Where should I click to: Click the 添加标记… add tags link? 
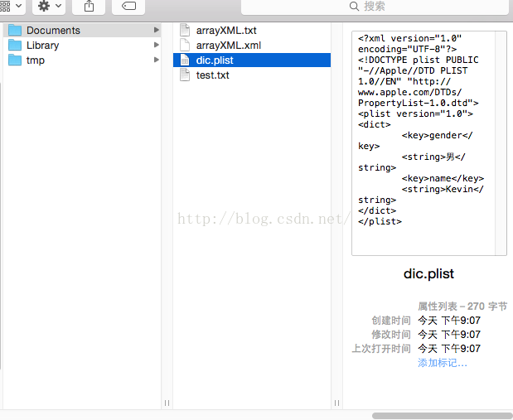[x=443, y=363]
